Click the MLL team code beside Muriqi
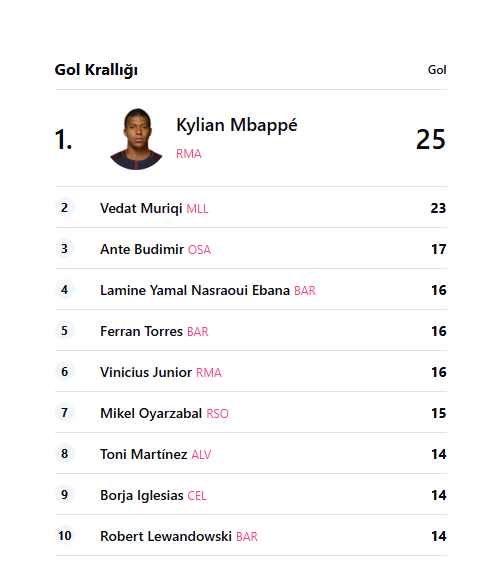The width and height of the screenshot is (480, 584). pyautogui.click(x=197, y=209)
